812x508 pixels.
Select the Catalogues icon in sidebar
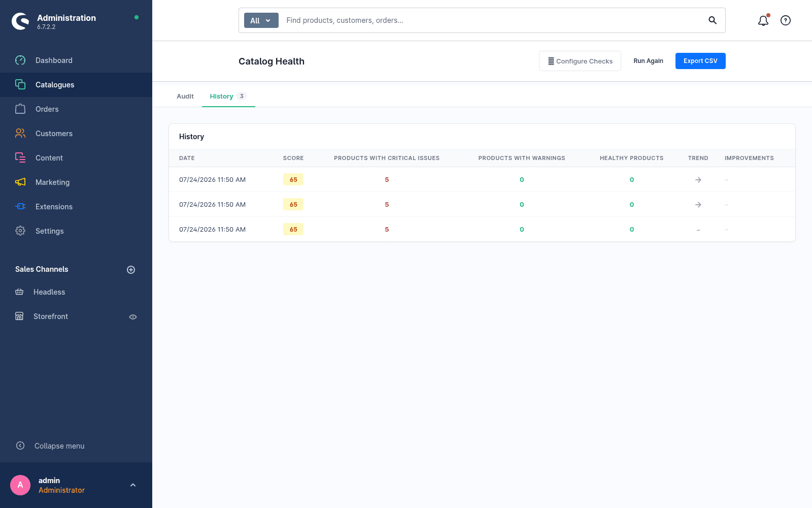tap(20, 85)
